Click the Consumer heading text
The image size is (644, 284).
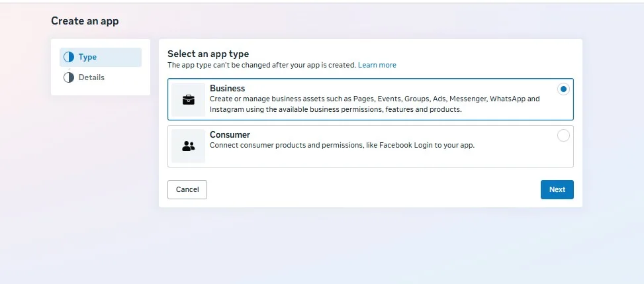click(230, 135)
